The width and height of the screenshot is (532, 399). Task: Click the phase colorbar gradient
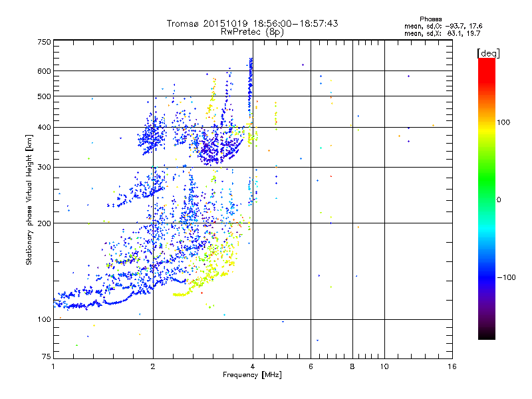point(487,199)
